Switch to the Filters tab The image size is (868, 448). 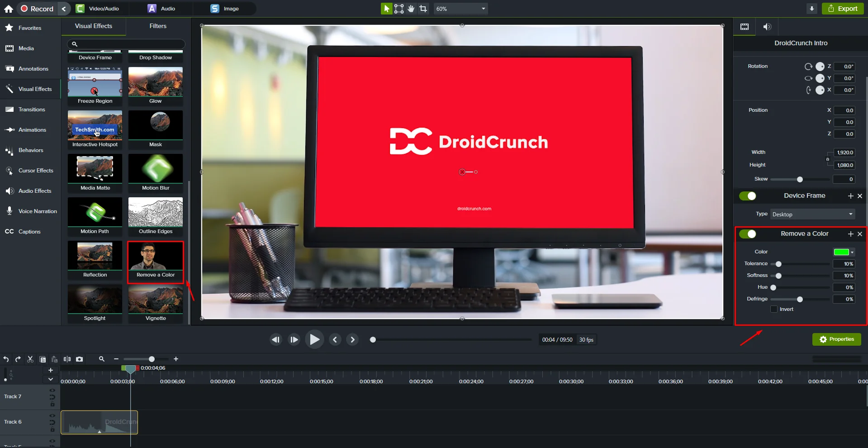click(158, 26)
